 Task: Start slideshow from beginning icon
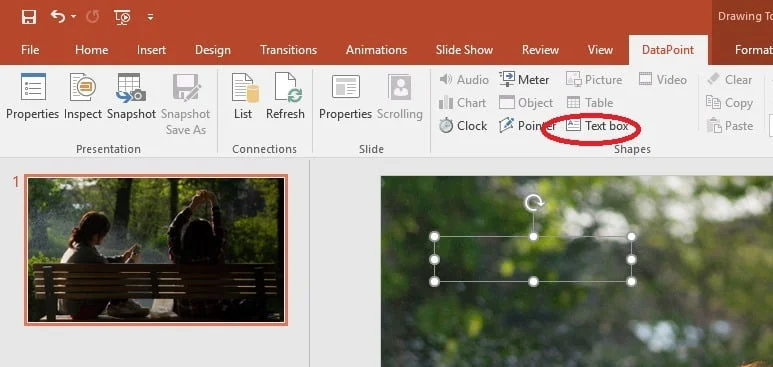point(122,17)
